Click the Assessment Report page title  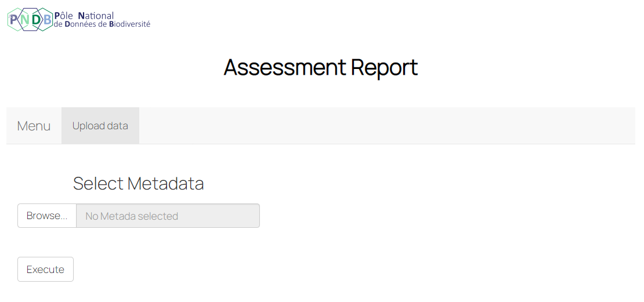[x=321, y=67]
